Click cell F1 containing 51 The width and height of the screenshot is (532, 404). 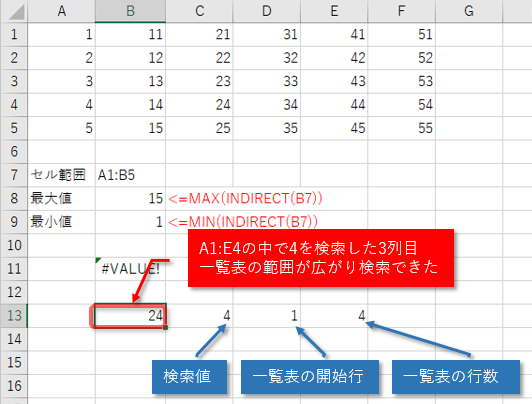pyautogui.click(x=402, y=34)
